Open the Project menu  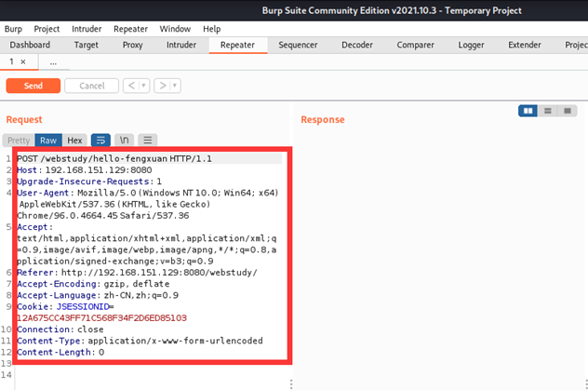(47, 29)
